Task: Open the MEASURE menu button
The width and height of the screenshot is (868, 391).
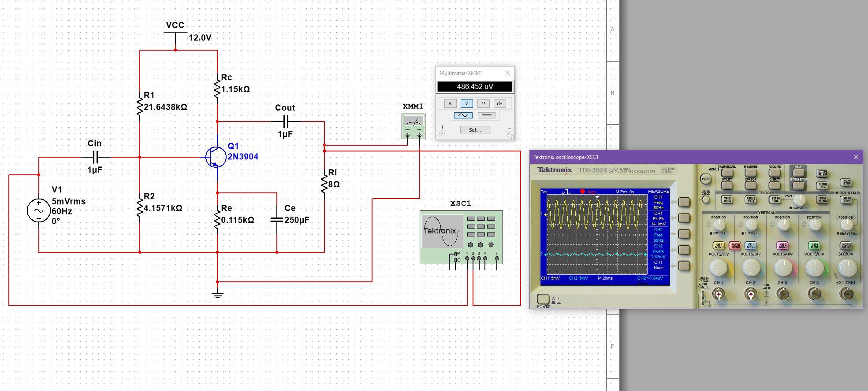Action: [751, 173]
